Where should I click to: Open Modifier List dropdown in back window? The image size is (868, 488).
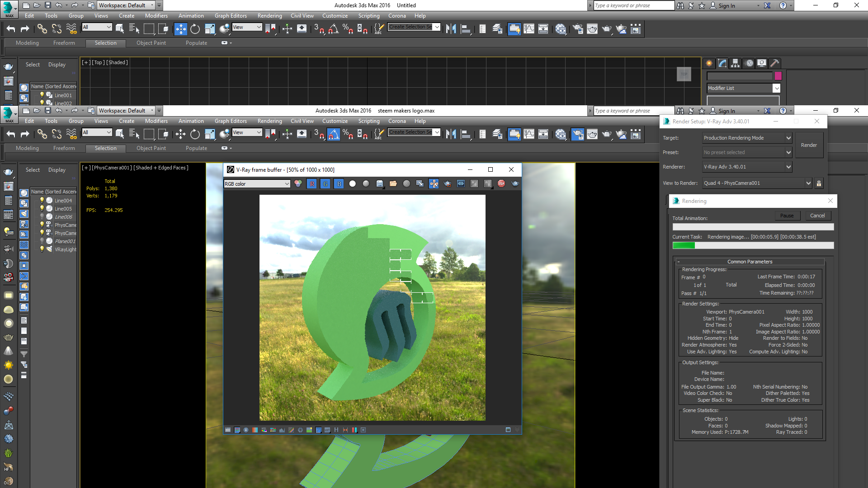(x=744, y=88)
